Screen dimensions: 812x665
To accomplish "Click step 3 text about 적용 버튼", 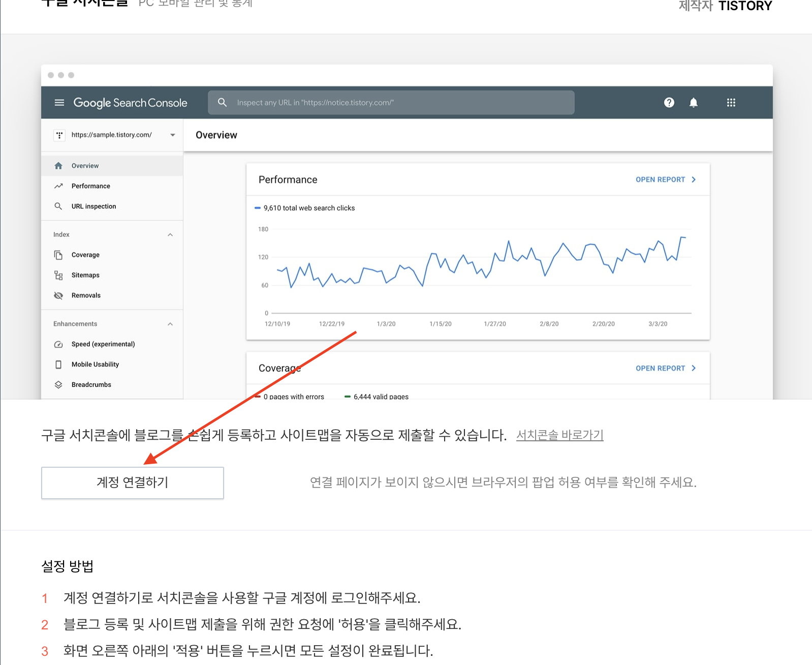I will (248, 651).
